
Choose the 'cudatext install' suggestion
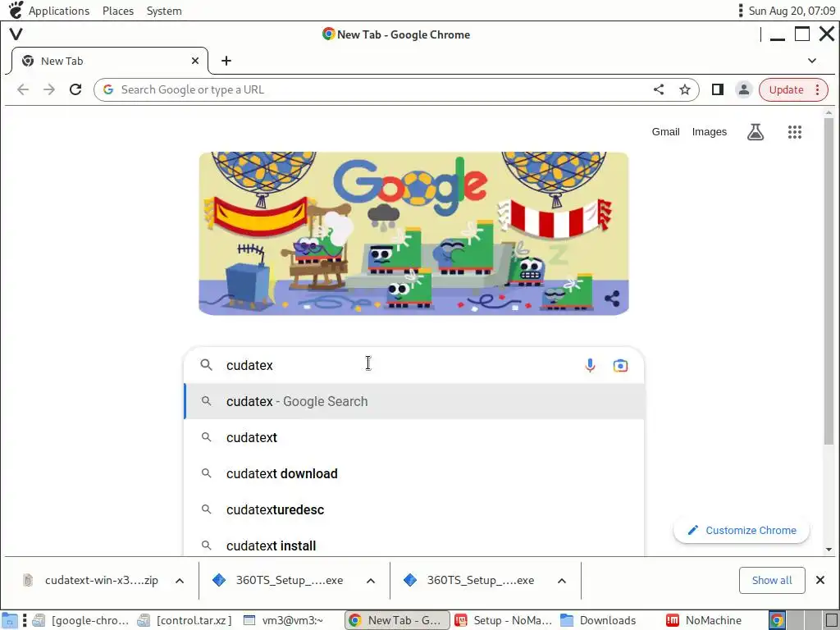coord(414,546)
